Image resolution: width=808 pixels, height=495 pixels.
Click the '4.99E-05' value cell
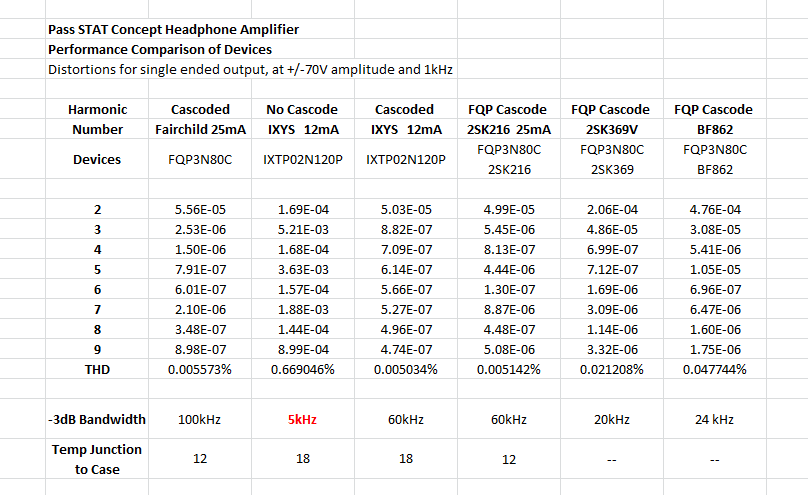[509, 210]
